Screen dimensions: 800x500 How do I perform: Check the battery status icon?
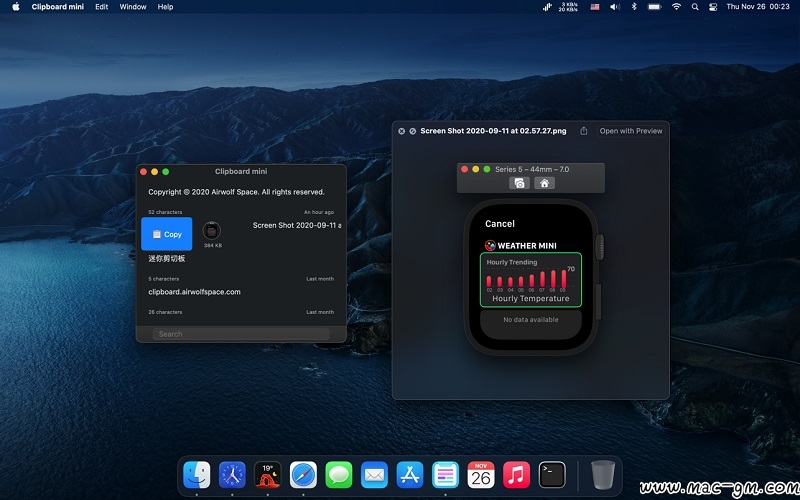tap(655, 7)
